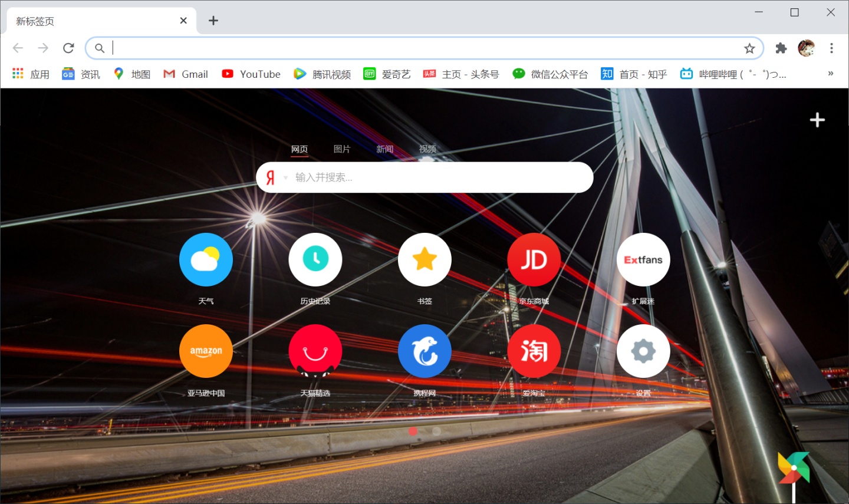This screenshot has width=849, height=504.
Task: Select the 网页 search tab
Action: (300, 149)
